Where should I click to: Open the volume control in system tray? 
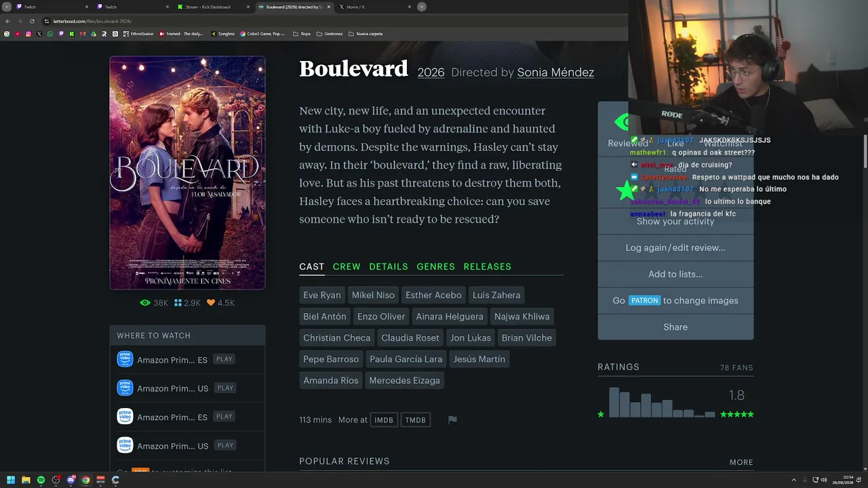[824, 480]
